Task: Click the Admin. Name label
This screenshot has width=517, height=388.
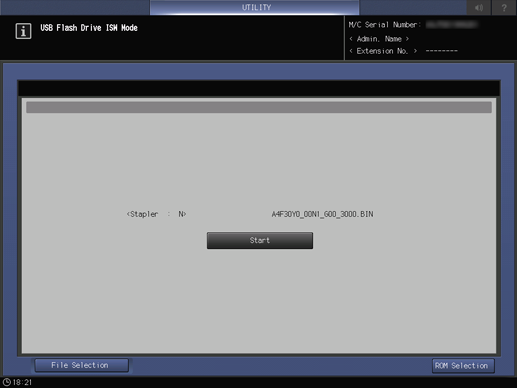Action: [379, 39]
